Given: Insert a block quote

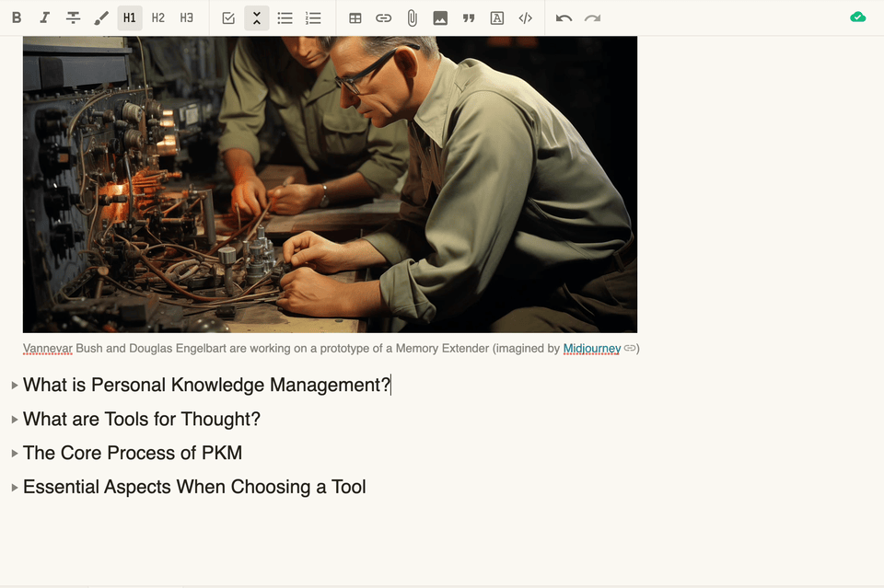Looking at the screenshot, I should click(x=469, y=18).
